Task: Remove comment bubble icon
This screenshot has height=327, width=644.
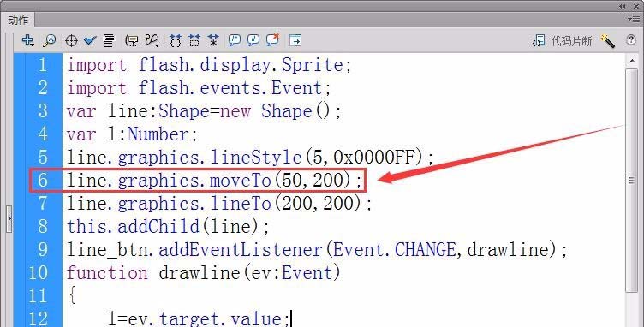Action: [272, 39]
